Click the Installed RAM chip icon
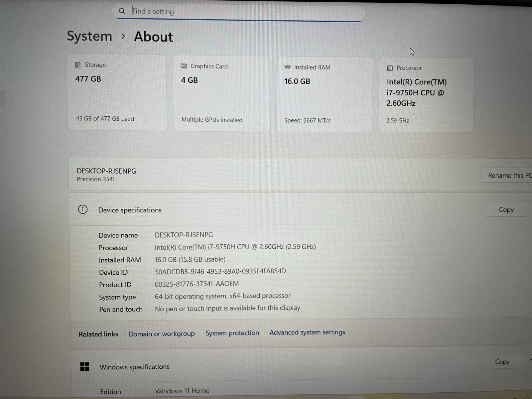Image resolution: width=532 pixels, height=399 pixels. click(x=288, y=67)
